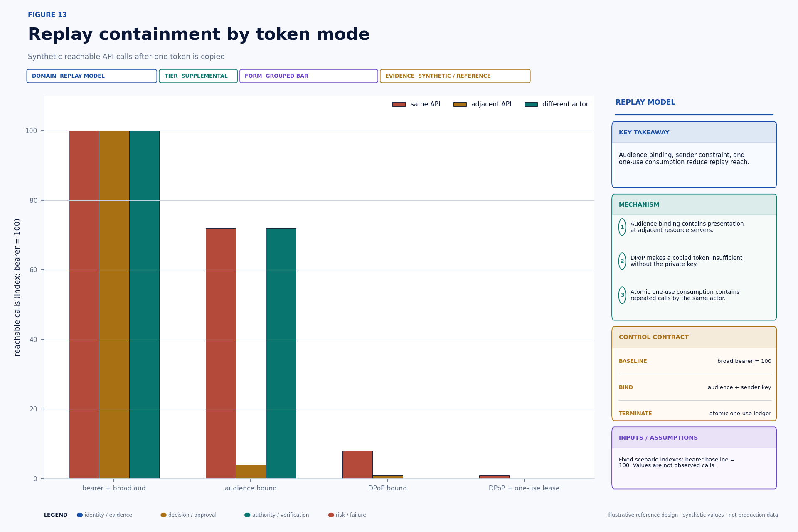Click the INPUTS / ASSUMPTIONS card header
Viewport: 798px width, 532px height.
tap(694, 438)
